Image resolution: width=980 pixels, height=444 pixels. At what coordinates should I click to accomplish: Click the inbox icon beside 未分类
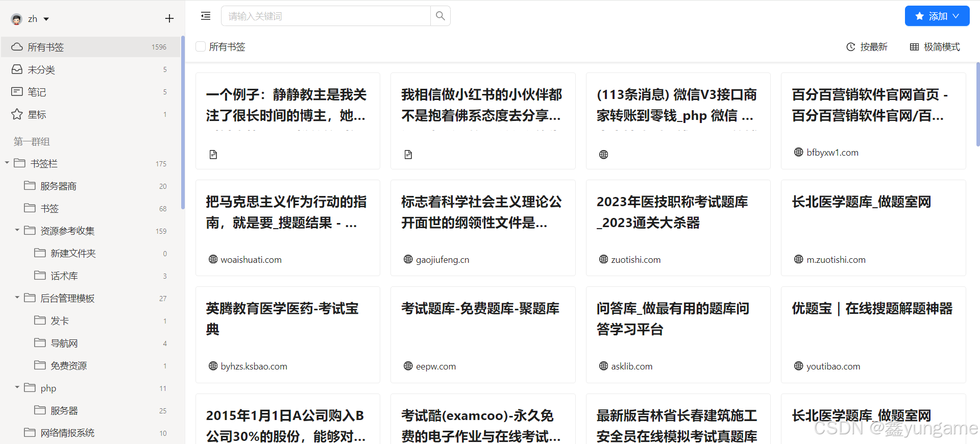click(17, 69)
